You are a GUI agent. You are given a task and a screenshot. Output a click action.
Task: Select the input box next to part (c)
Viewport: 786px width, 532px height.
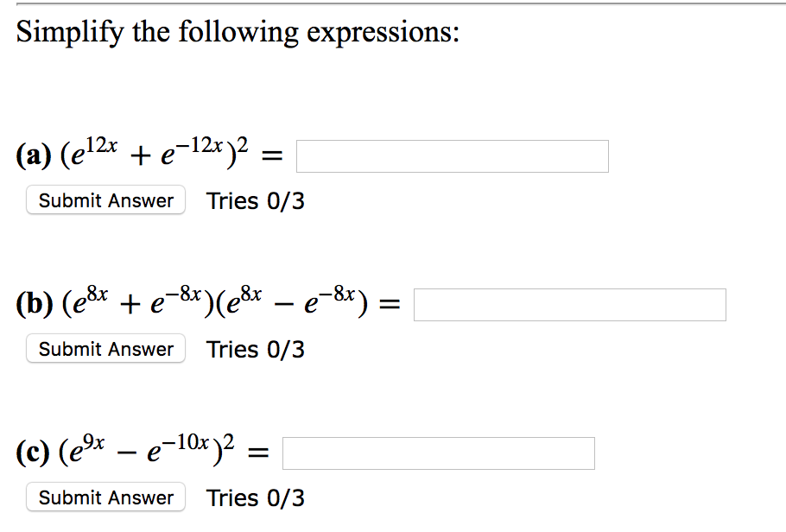point(438,453)
